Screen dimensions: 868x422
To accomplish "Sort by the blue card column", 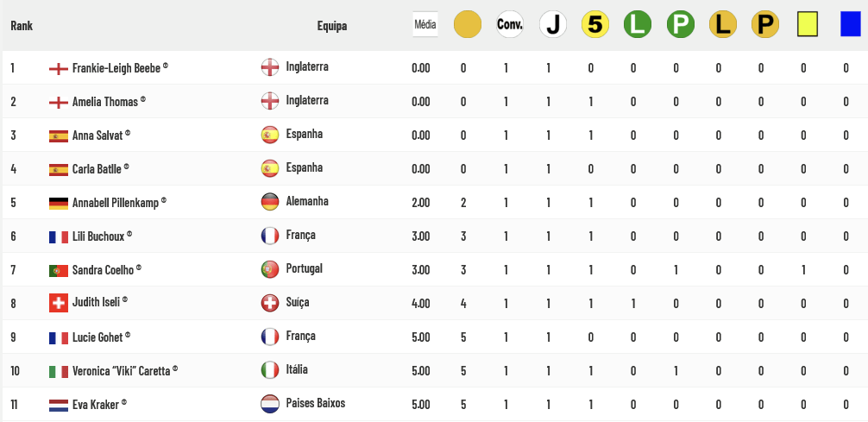I will click(x=850, y=25).
